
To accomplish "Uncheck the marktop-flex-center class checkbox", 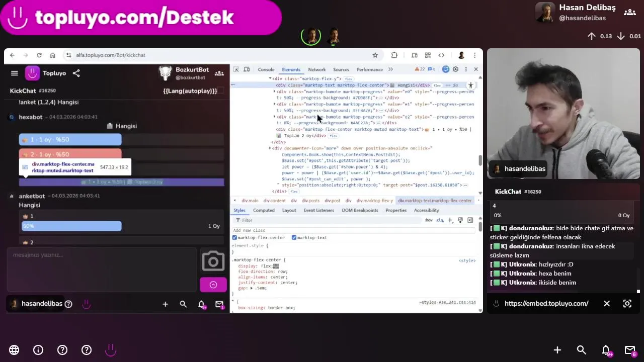I will click(x=234, y=237).
